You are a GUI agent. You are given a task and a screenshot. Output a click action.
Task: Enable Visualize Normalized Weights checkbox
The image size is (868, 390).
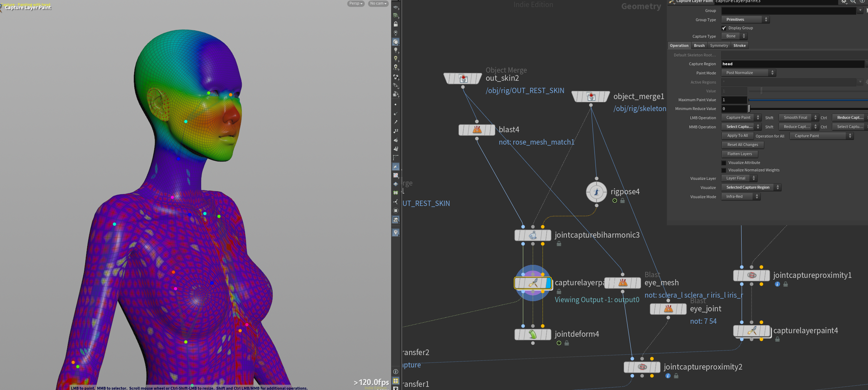coord(724,170)
